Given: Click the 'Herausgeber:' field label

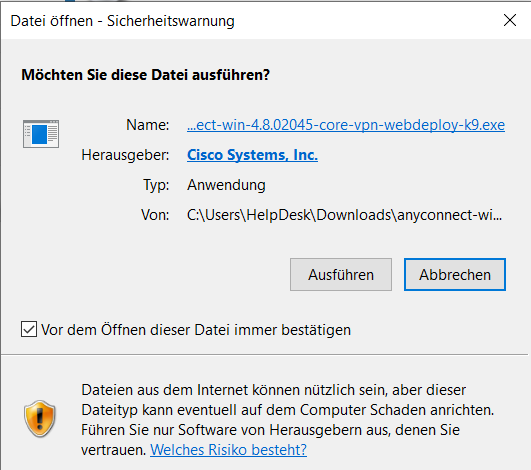Looking at the screenshot, I should [x=125, y=155].
